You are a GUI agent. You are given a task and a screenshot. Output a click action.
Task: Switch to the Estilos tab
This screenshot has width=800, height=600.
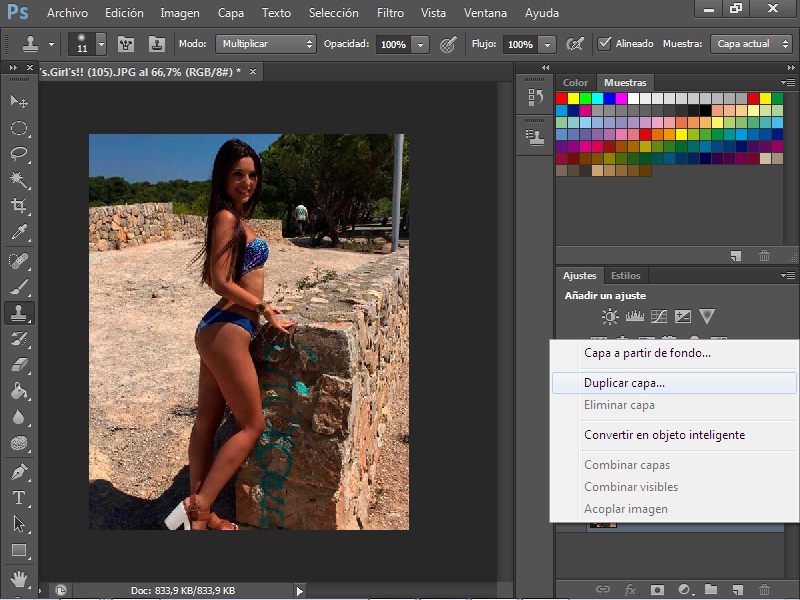click(x=625, y=275)
